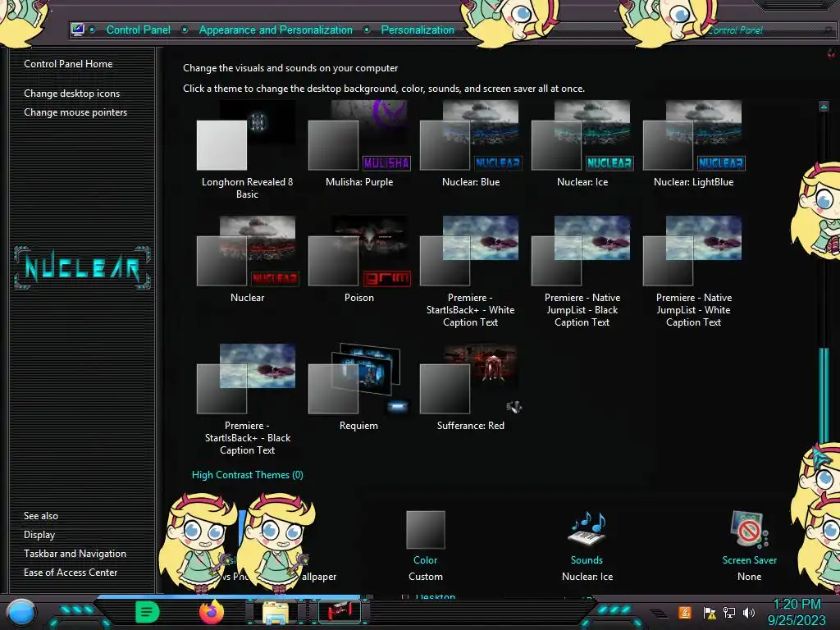This screenshot has width=840, height=630.
Task: Go to Control Panel breadcrumb
Action: (x=138, y=30)
